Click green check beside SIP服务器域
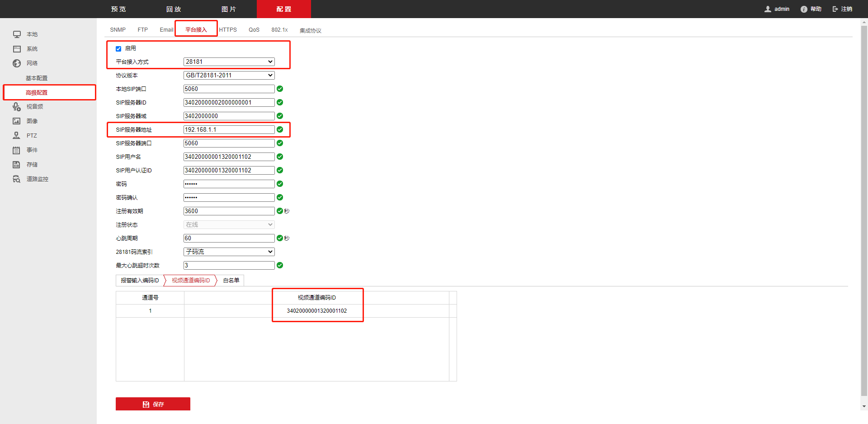Screen dimensions: 868x424 (x=280, y=116)
